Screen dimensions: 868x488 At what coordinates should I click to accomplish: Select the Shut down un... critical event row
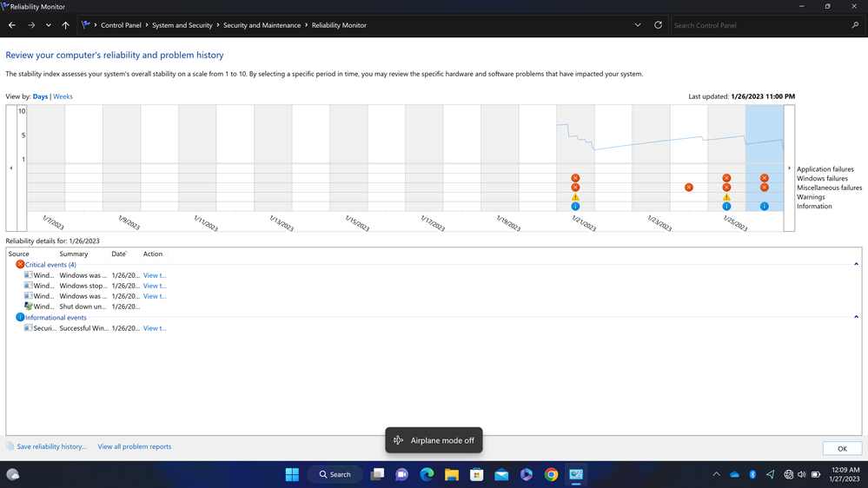(x=94, y=307)
